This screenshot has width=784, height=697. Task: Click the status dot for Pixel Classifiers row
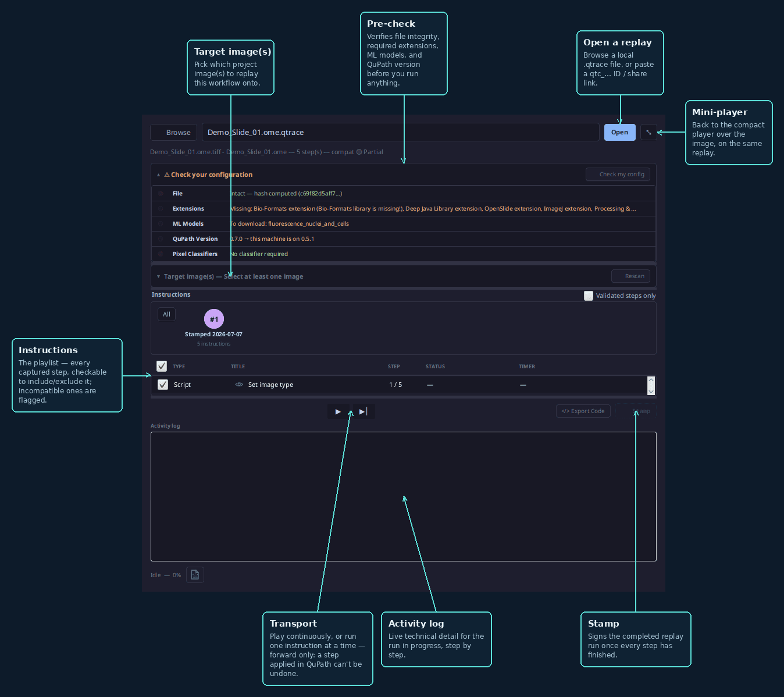click(x=161, y=254)
